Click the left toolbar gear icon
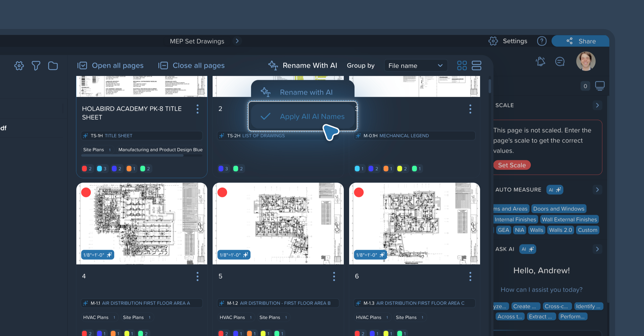Image resolution: width=644 pixels, height=336 pixels. pyautogui.click(x=19, y=66)
